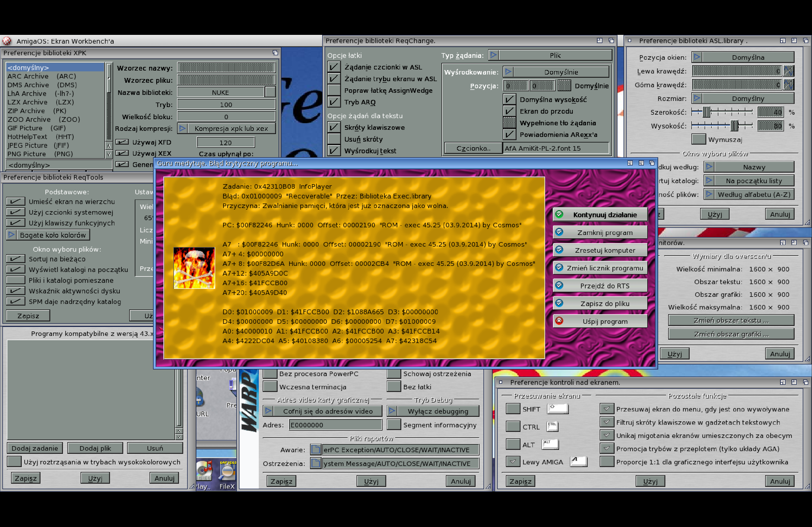
Task: Cycle the Bogate koło kolorów selector
Action: point(48,235)
